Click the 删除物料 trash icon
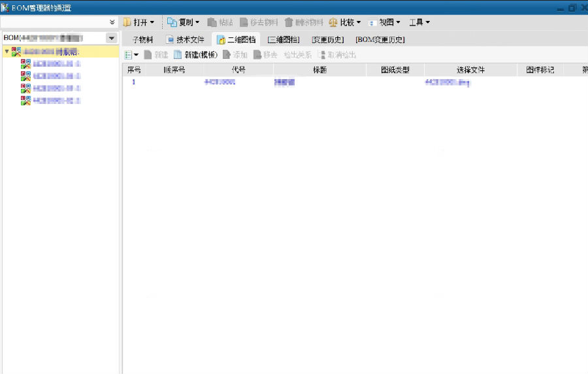This screenshot has height=374, width=588. pyautogui.click(x=289, y=22)
